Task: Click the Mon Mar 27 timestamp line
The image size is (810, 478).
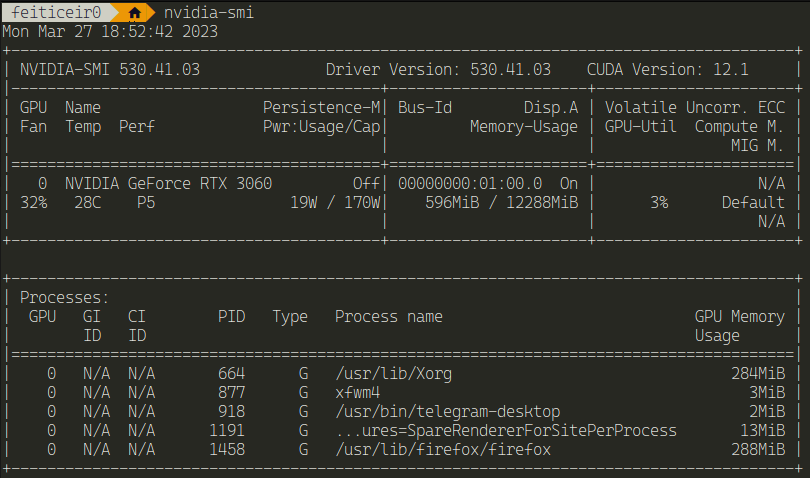Action: (x=110, y=31)
